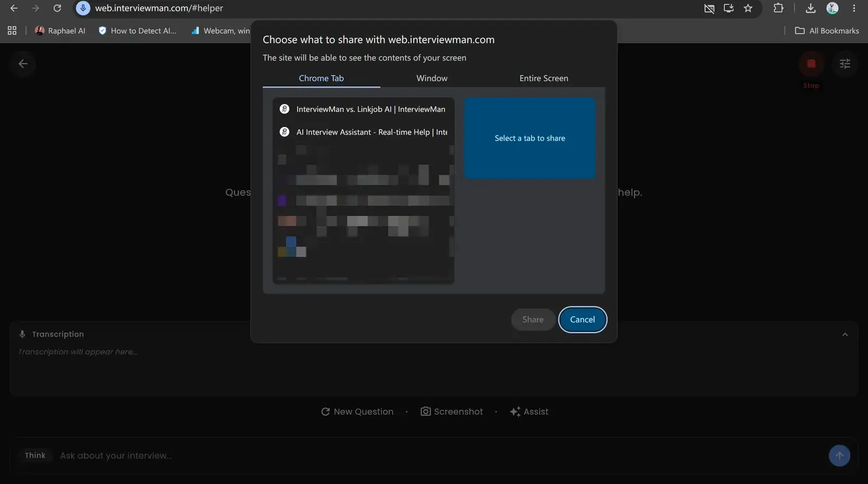
Task: Open the How to Detect AI bookmark
Action: tap(137, 31)
